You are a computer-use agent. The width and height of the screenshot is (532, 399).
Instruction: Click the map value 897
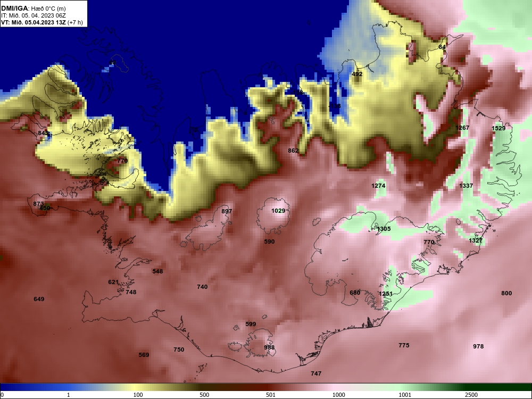point(227,211)
